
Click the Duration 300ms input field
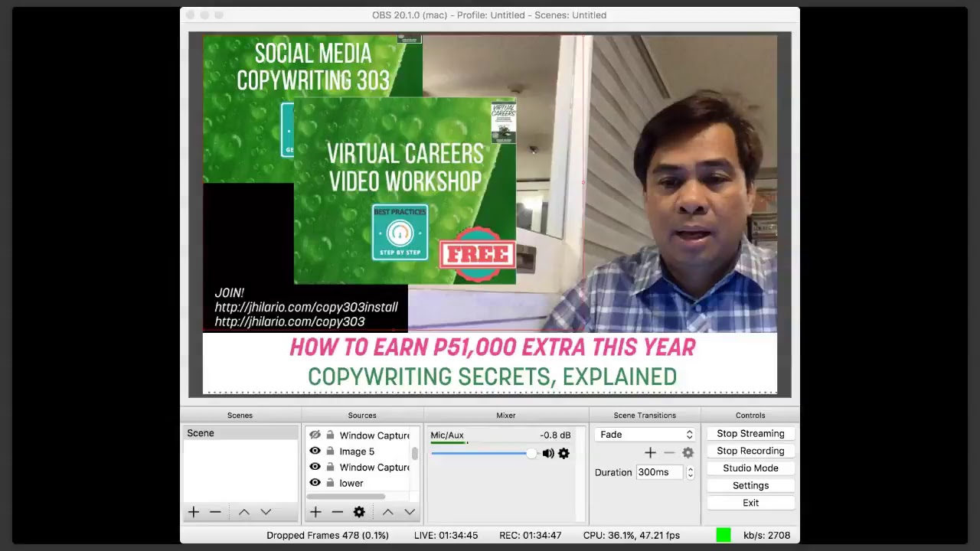point(660,472)
